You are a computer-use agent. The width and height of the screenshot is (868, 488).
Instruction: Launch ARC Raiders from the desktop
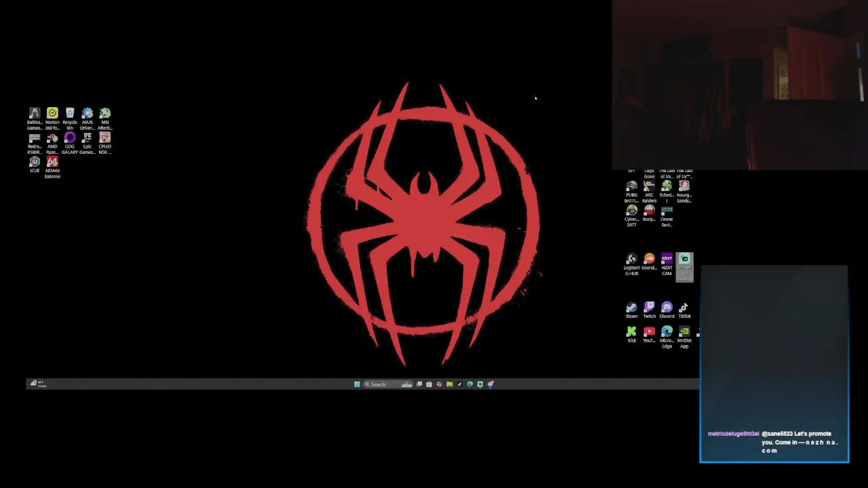coord(649,191)
